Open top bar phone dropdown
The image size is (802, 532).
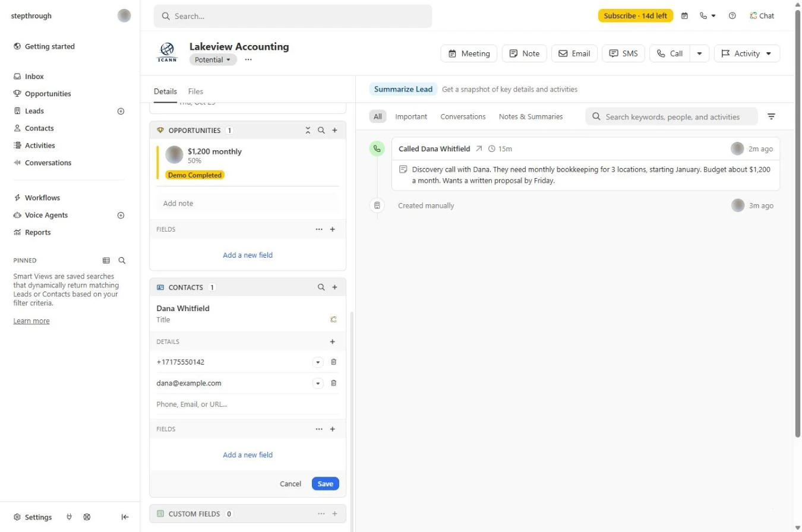click(x=708, y=16)
